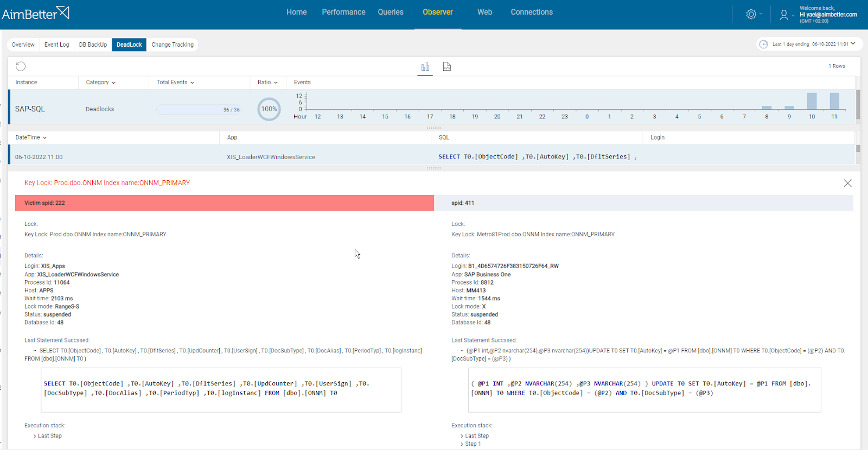Close the deadlock details panel
This screenshot has width=868, height=461.
coord(847,184)
